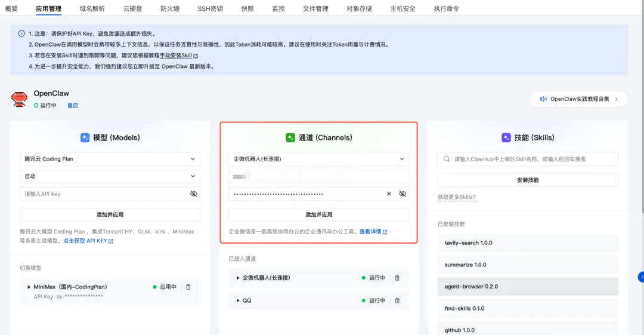Click the 运行中 status of the QQ channel
This screenshot has width=644, height=335.
pyautogui.click(x=373, y=300)
